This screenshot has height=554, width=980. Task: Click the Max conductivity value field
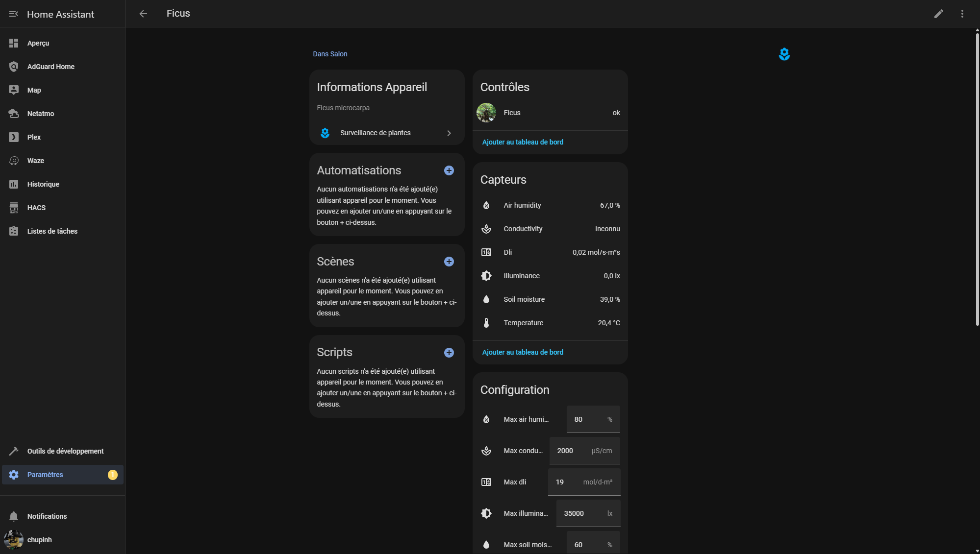573,451
